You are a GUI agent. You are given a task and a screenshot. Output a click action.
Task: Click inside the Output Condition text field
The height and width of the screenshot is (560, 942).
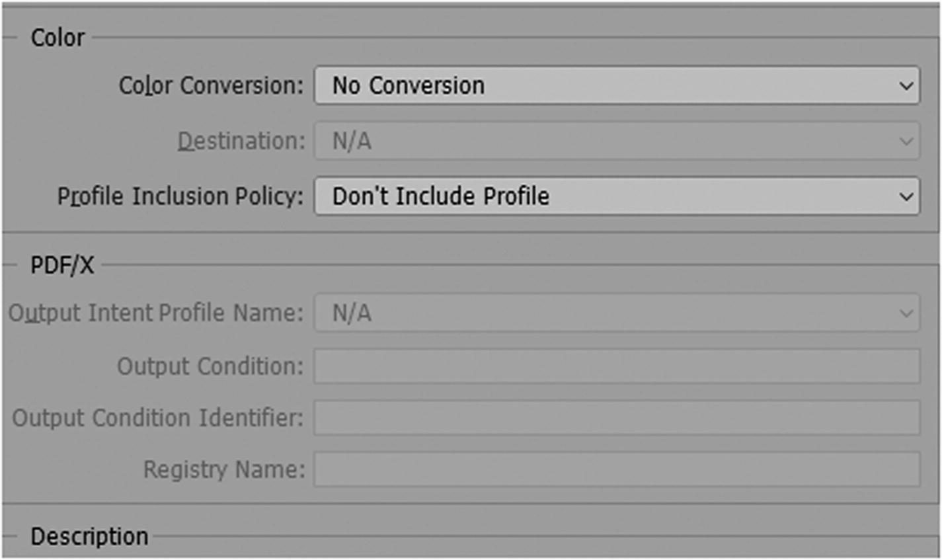(616, 366)
